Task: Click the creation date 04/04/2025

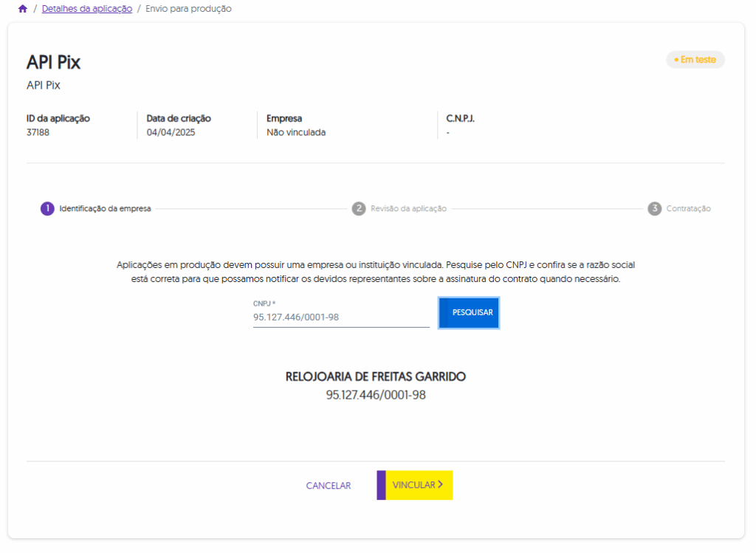Action: (x=171, y=133)
